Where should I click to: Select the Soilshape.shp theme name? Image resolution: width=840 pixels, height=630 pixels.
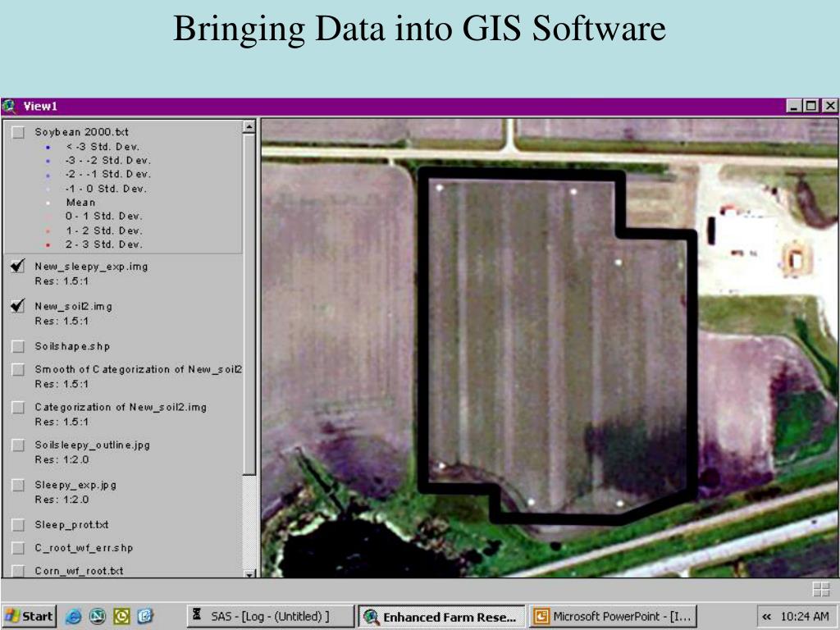tap(72, 346)
